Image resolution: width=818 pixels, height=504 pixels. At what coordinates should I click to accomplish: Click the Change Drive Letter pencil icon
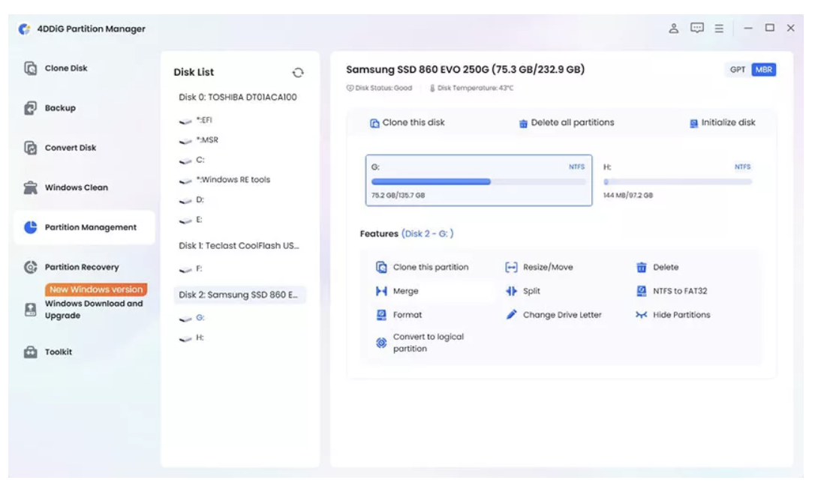511,314
